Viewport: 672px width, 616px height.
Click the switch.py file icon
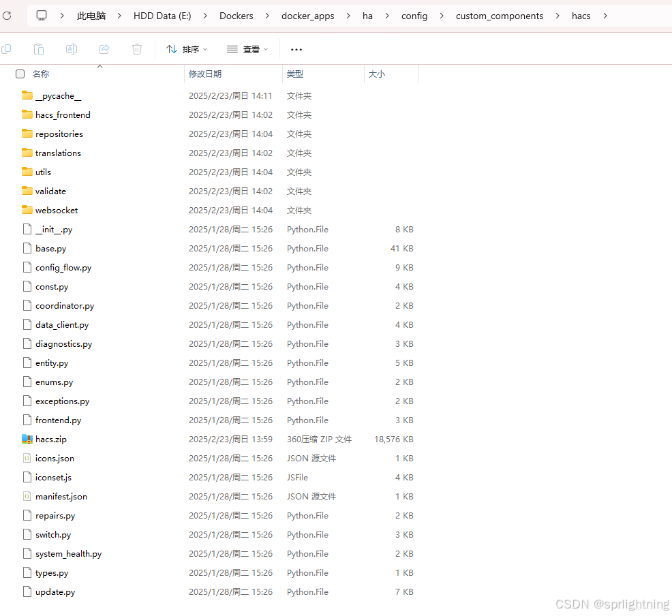point(27,535)
